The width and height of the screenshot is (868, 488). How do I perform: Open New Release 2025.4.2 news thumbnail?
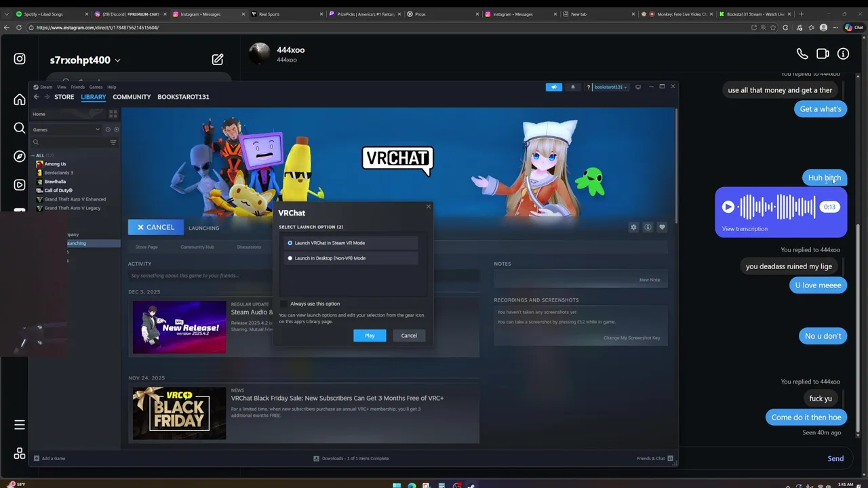click(179, 327)
